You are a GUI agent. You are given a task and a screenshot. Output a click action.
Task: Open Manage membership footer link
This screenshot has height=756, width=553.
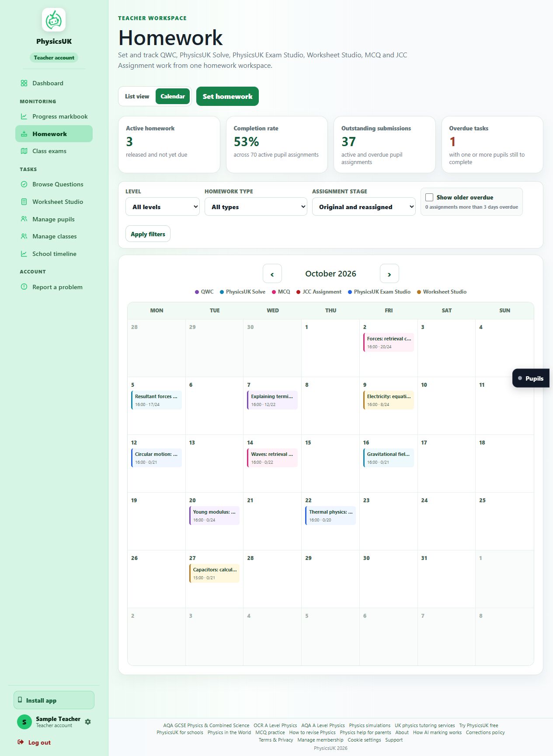tap(320, 740)
